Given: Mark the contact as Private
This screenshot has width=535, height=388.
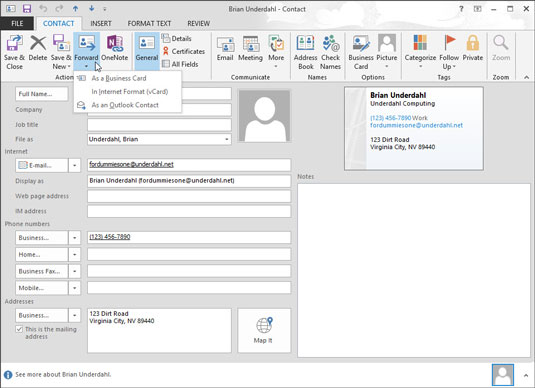Looking at the screenshot, I should pos(473,48).
